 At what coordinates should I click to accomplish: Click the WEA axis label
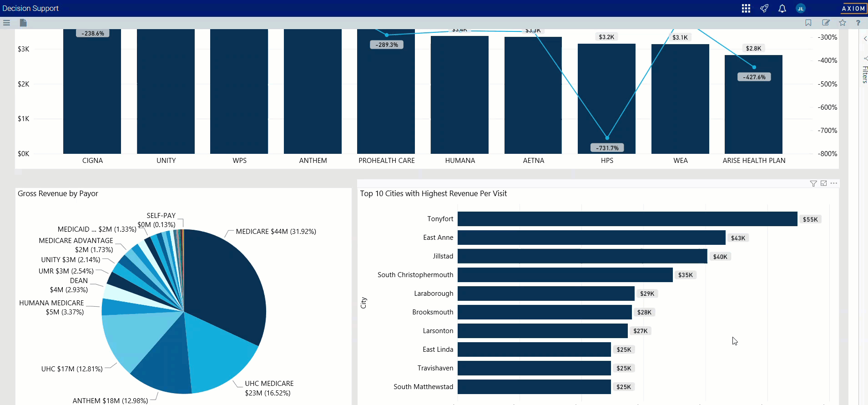pos(681,161)
